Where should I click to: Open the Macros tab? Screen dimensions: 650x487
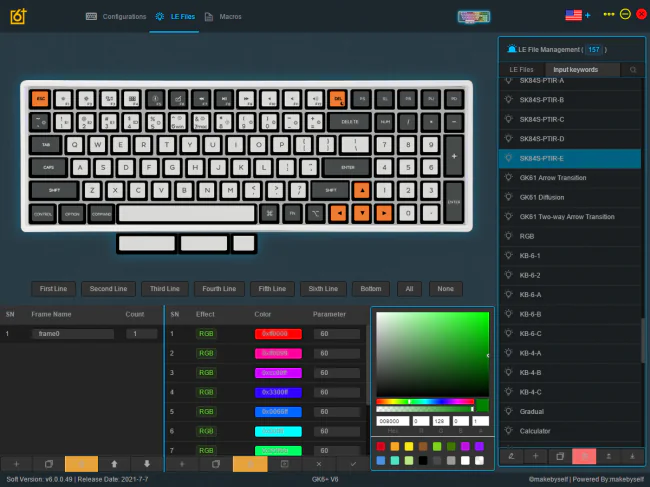223,17
